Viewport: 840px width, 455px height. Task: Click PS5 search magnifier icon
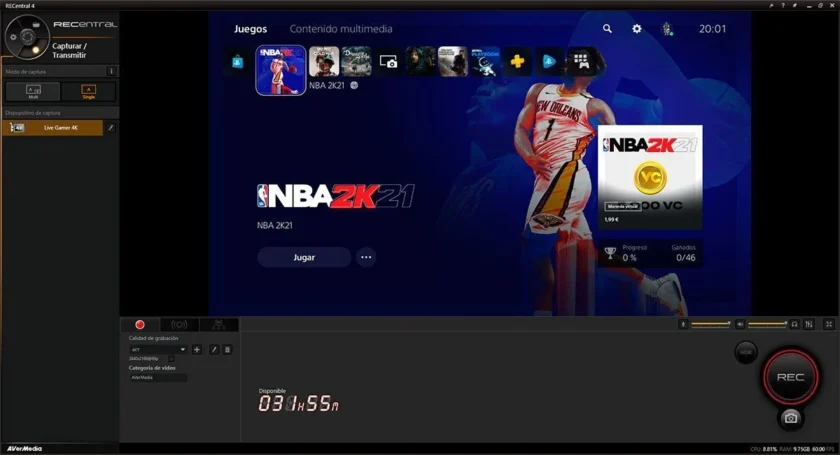607,28
